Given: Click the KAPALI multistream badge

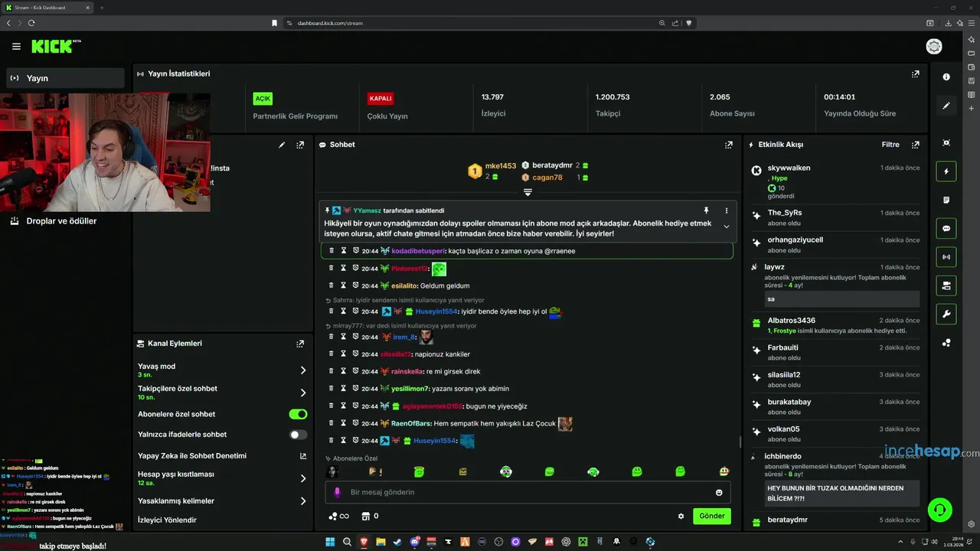Looking at the screenshot, I should [x=381, y=99].
